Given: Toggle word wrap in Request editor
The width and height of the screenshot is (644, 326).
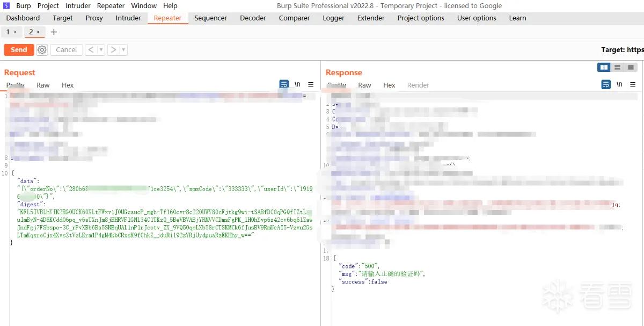Looking at the screenshot, I should [x=284, y=85].
